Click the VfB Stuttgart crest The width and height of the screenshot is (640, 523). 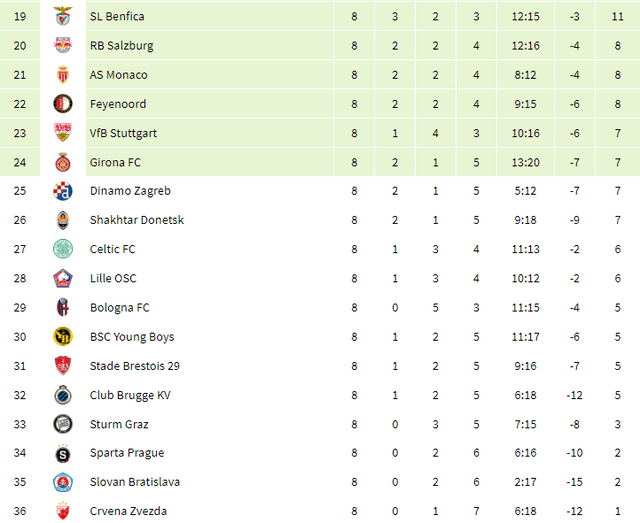(63, 133)
